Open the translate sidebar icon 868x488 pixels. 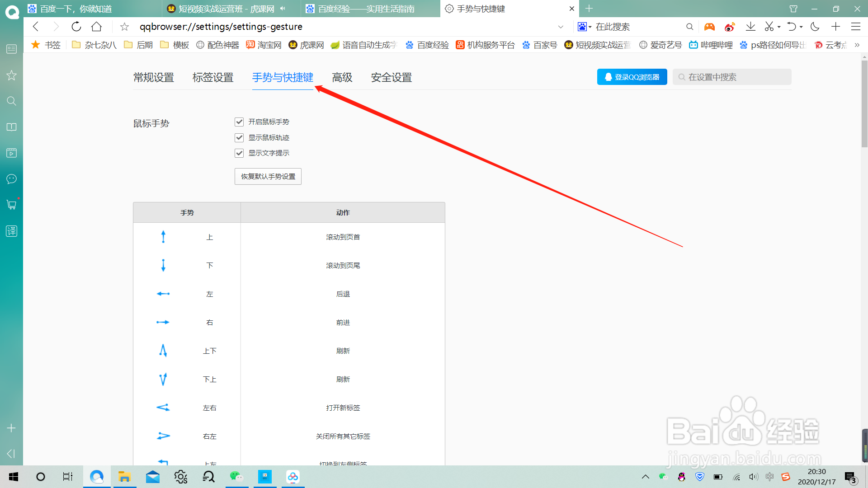[x=11, y=231]
